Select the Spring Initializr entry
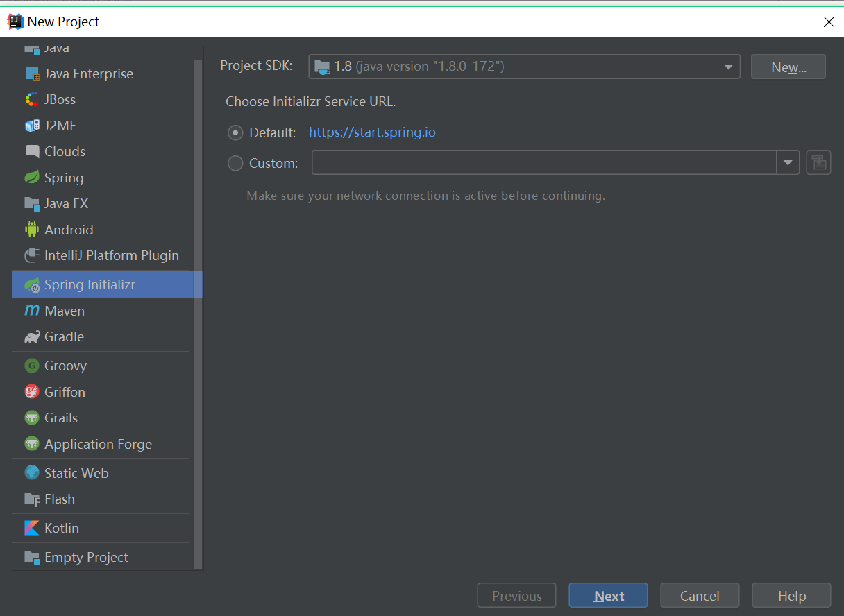Screen dimensions: 844x616 point(108,284)
